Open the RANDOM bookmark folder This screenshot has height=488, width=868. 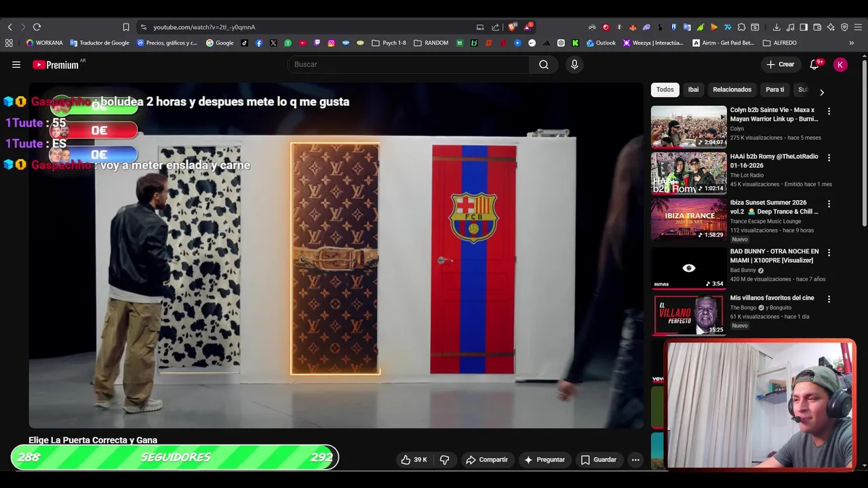(x=431, y=43)
